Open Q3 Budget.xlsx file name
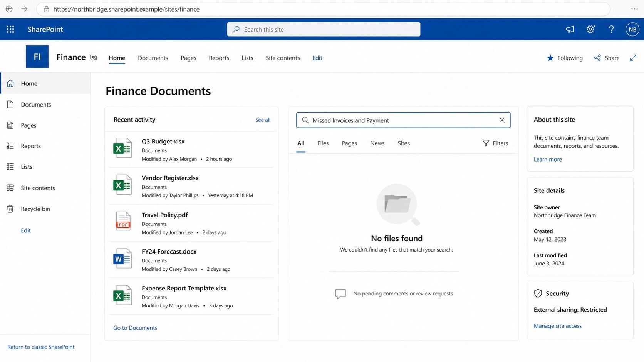Viewport: 644px width, 362px height. (x=163, y=141)
